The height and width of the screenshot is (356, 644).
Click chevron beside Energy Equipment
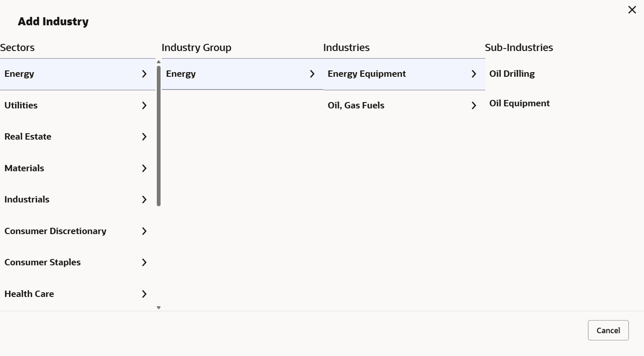pos(474,74)
